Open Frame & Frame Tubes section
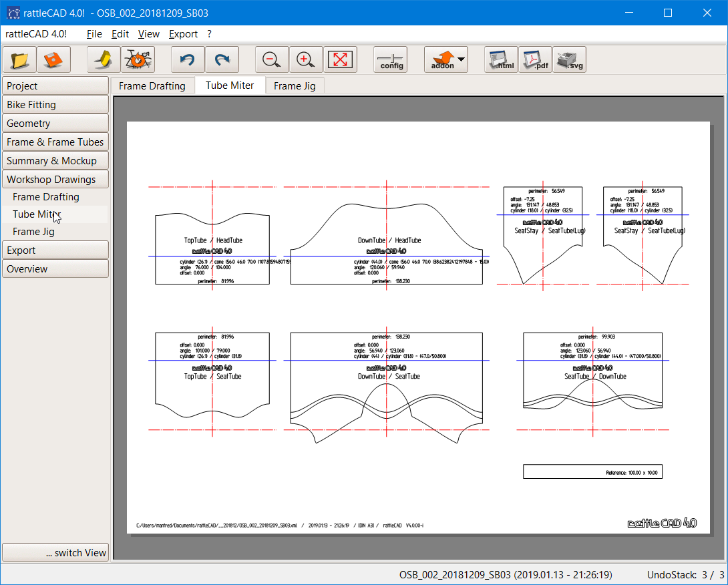Viewport: 728px width, 585px height. point(55,142)
